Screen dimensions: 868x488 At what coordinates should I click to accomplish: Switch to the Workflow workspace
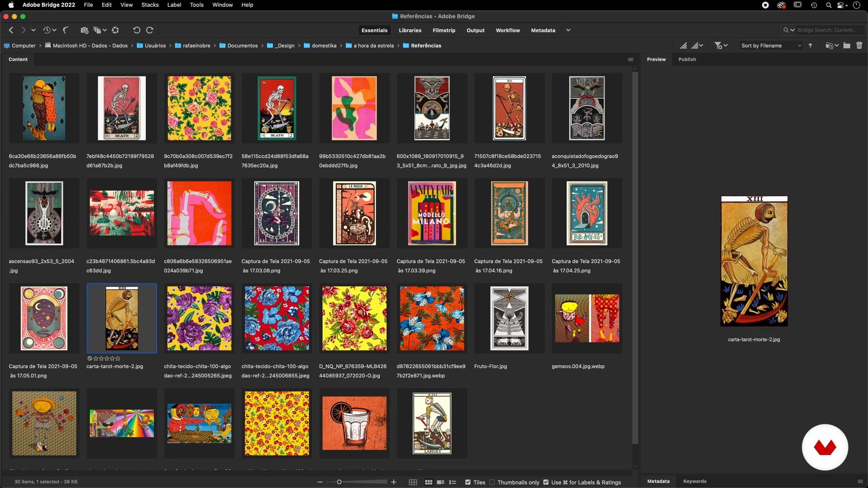508,30
